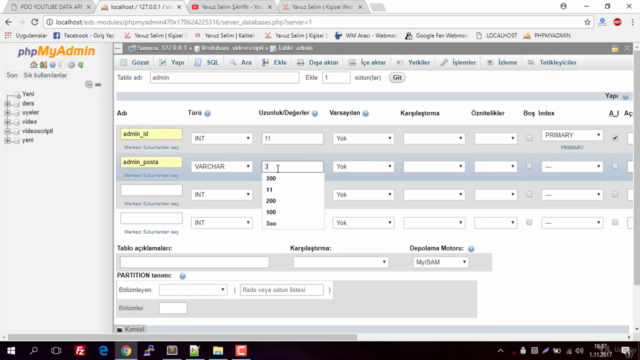Image resolution: width=640 pixels, height=360 pixels.
Task: Click the Git button
Action: point(397,78)
